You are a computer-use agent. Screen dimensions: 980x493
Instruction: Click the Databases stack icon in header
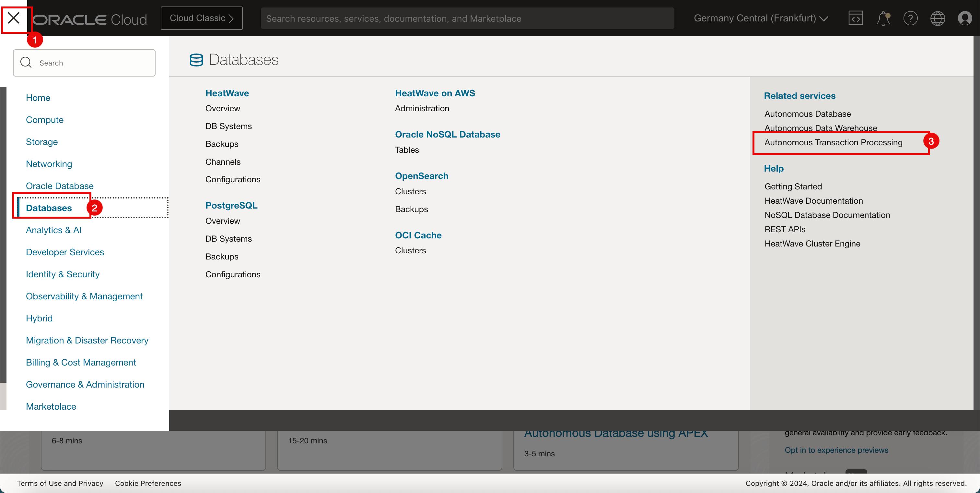(196, 60)
